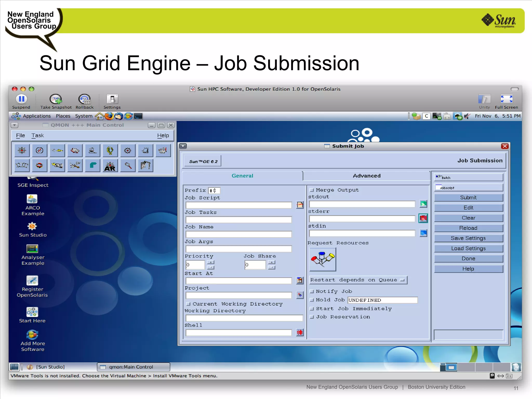Screen dimensions: 532x399
Task: Click the Clear button
Action: tap(469, 218)
